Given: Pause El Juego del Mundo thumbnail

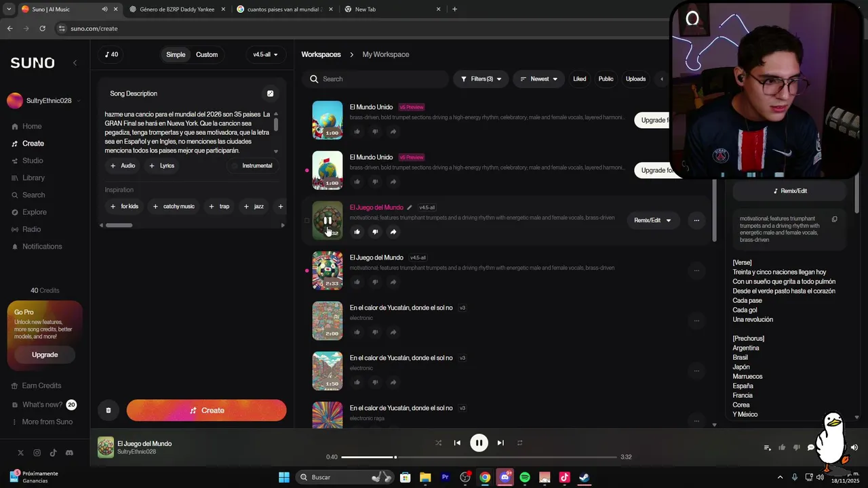Looking at the screenshot, I should (328, 220).
